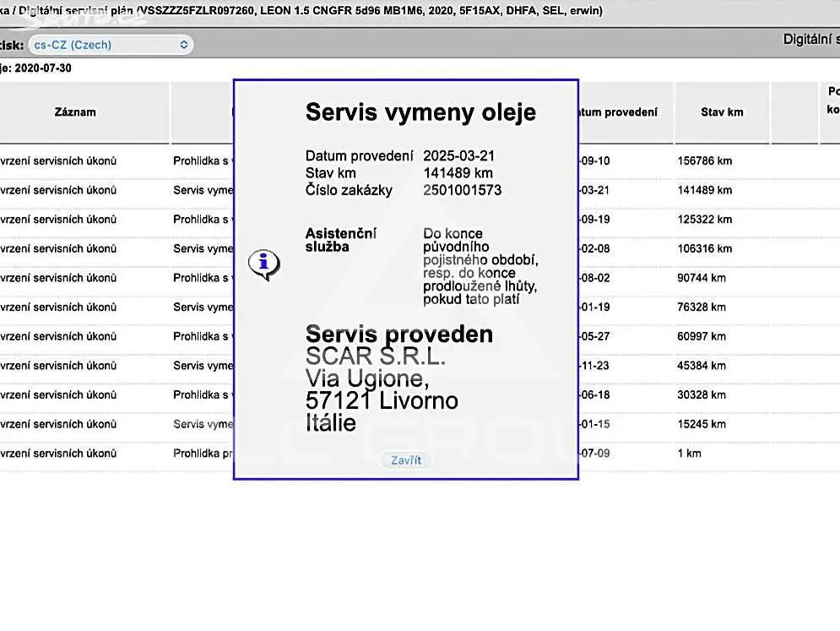Click the blue info speech-bubble icon in the dialog
Viewport: 840px width, 631px height.
(x=264, y=264)
